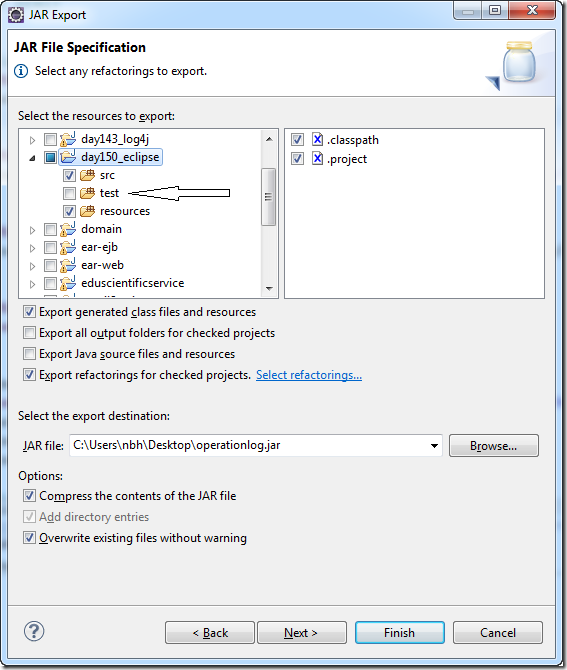The width and height of the screenshot is (567, 670).
Task: Click the day143_log4j project folder icon
Action: [68, 139]
